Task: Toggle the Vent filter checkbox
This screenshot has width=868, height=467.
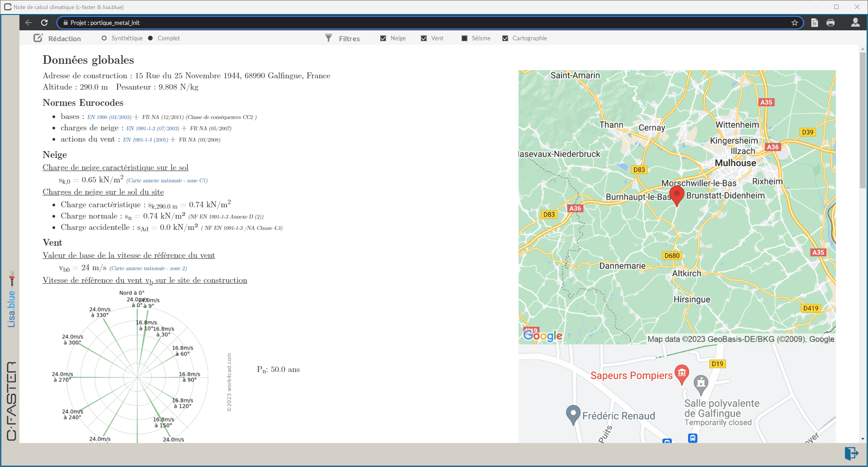Action: (x=424, y=38)
